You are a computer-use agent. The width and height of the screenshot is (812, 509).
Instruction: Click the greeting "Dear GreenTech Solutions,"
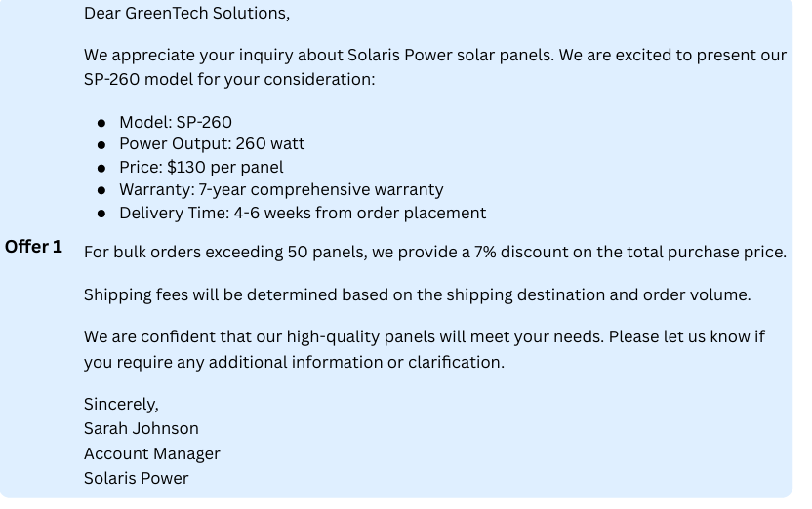point(187,13)
